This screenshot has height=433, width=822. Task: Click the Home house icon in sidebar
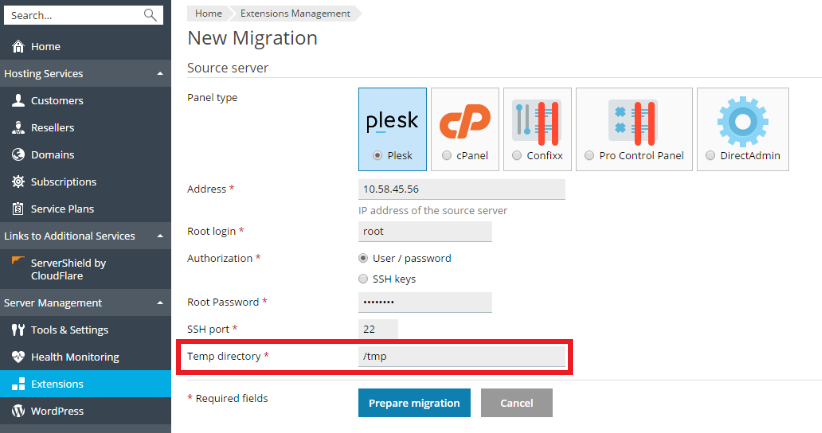[x=17, y=47]
